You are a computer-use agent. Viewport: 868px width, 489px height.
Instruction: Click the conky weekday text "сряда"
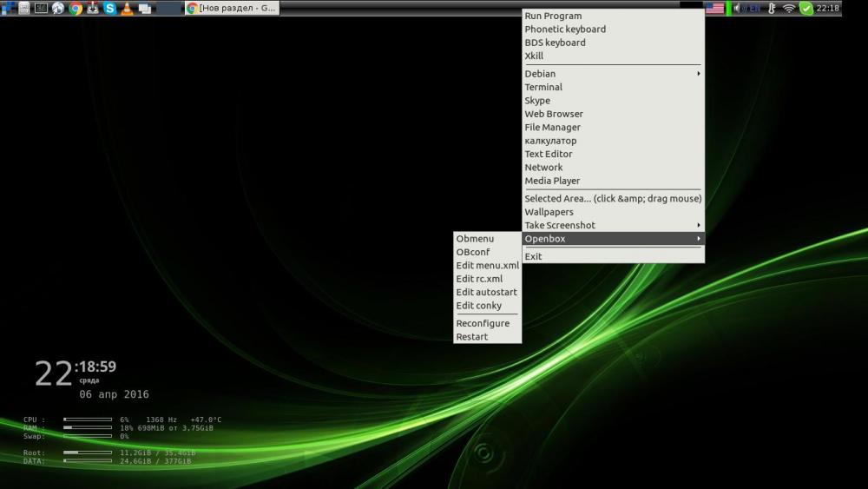click(89, 380)
